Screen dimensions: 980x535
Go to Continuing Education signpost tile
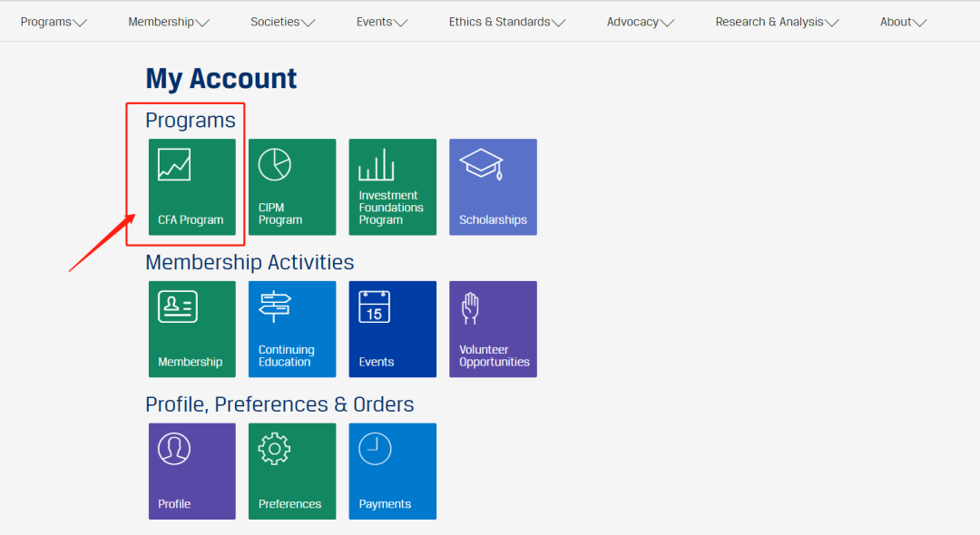click(x=292, y=328)
